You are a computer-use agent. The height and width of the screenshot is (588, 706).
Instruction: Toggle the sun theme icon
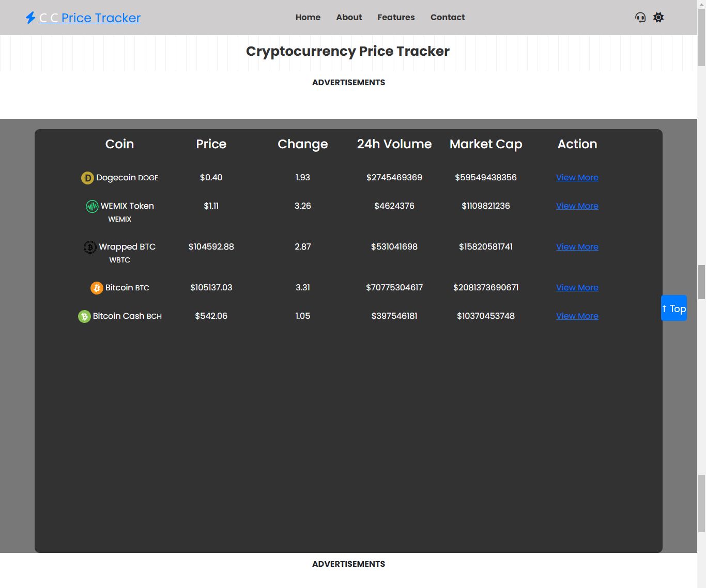[x=658, y=18]
